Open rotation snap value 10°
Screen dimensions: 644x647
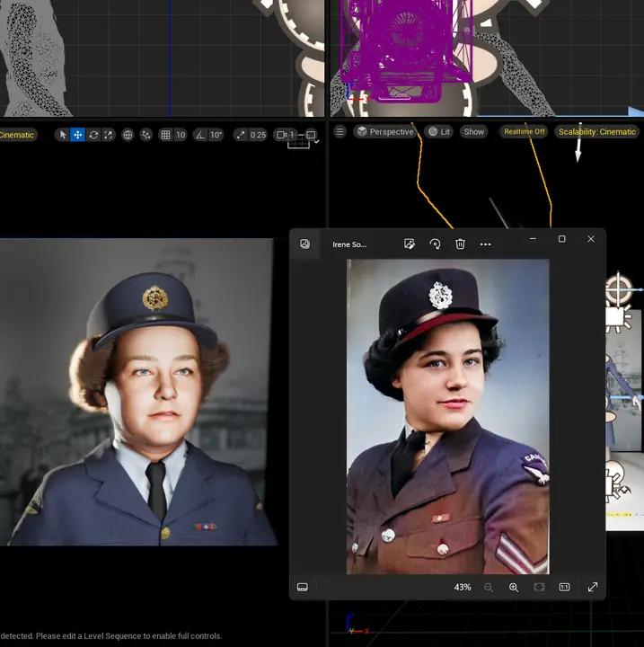coord(216,135)
